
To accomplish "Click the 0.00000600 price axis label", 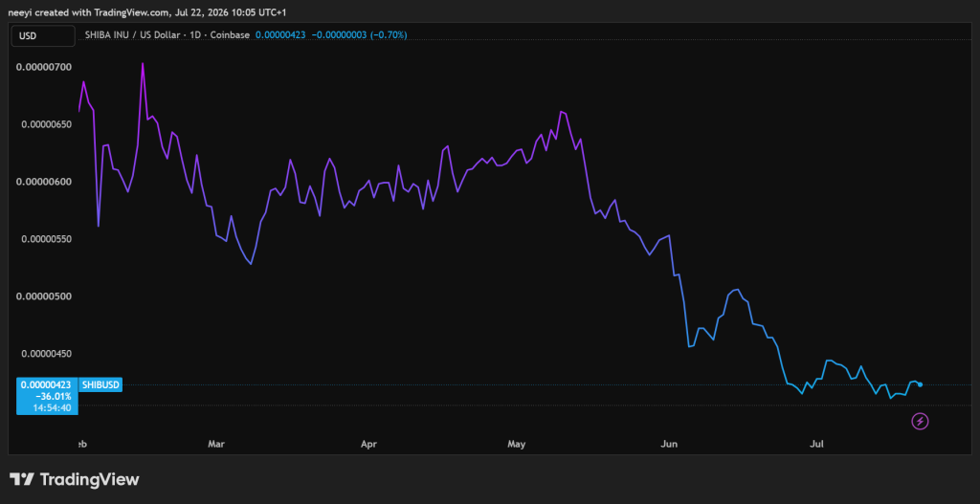I will coord(46,182).
